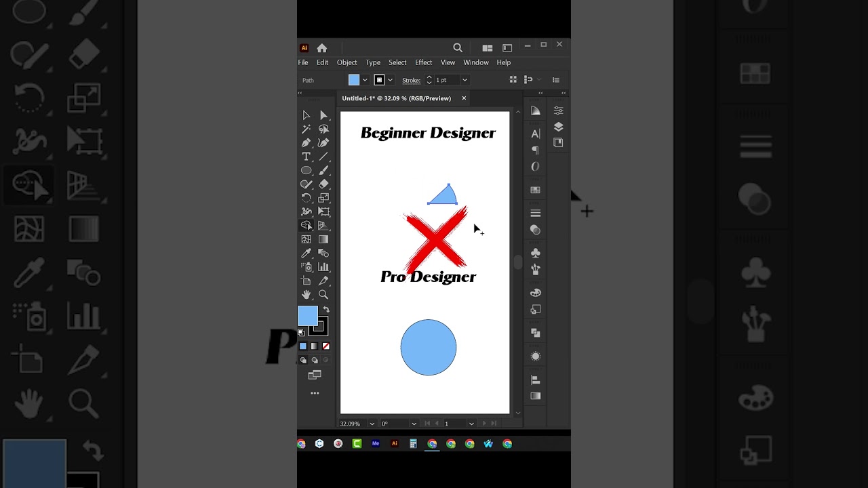Open stroke weight dropdown

(465, 80)
